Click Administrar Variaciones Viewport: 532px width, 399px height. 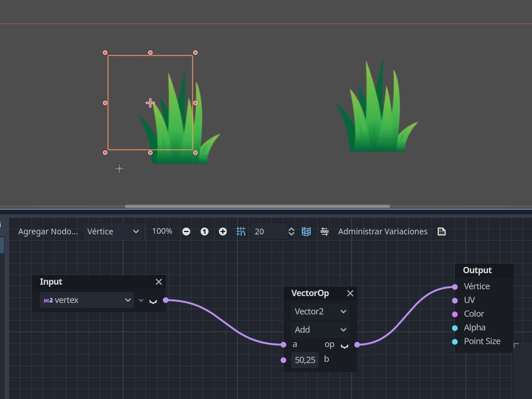click(x=382, y=232)
